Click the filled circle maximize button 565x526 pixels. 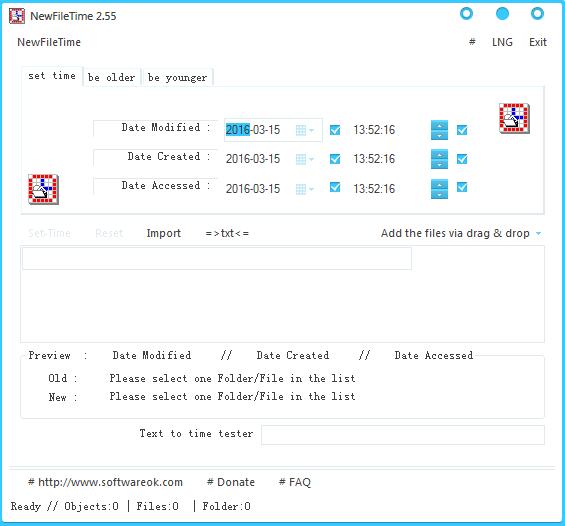pos(502,14)
